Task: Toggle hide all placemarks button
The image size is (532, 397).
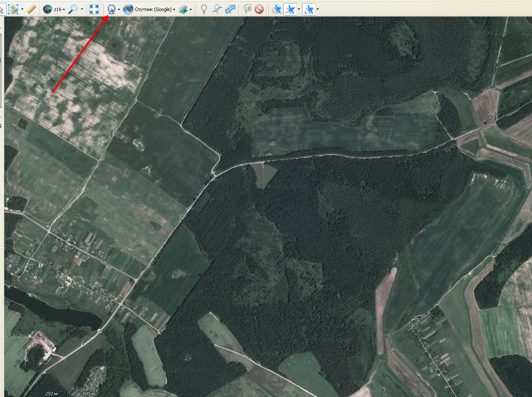Action: (x=259, y=9)
